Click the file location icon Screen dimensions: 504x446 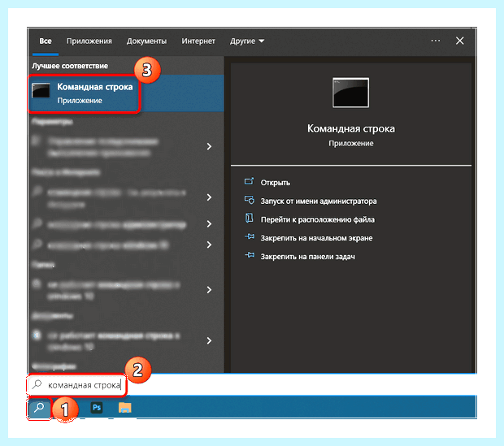click(249, 219)
